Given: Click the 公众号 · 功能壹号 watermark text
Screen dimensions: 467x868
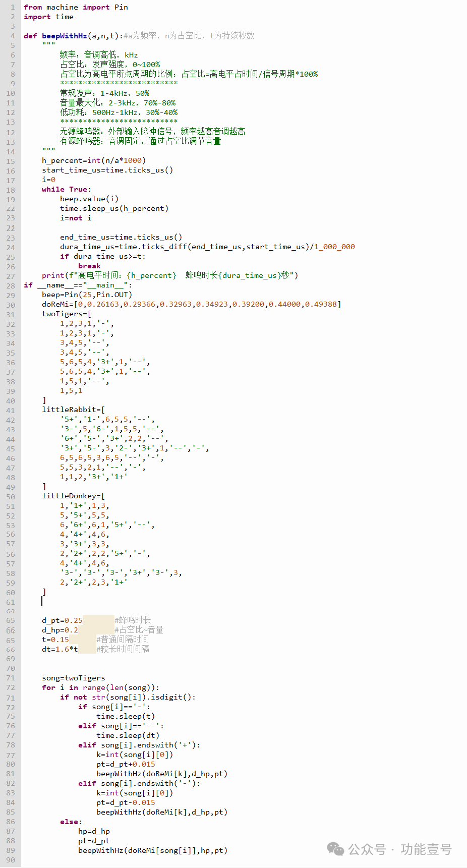Looking at the screenshot, I should click(400, 849).
